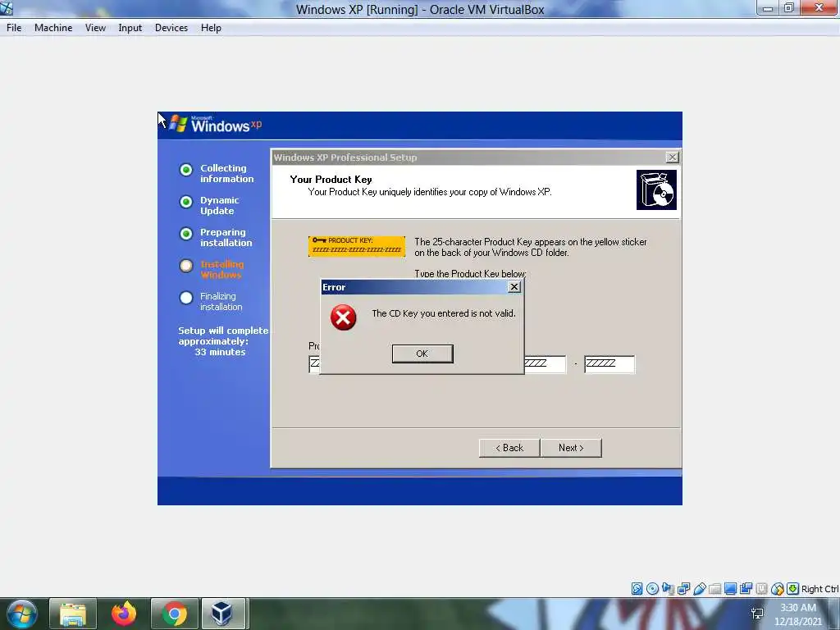840x630 pixels.
Task: Click the recording status icon
Action: click(746, 589)
